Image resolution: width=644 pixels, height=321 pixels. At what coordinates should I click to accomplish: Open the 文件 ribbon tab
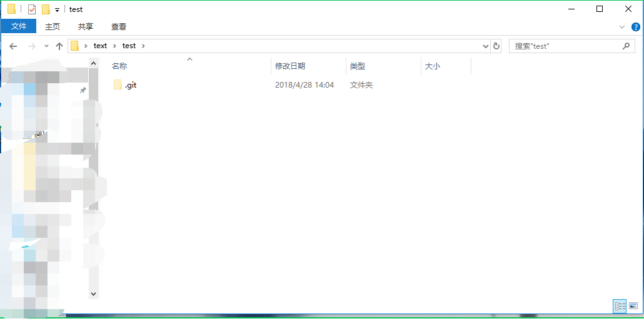click(x=19, y=27)
